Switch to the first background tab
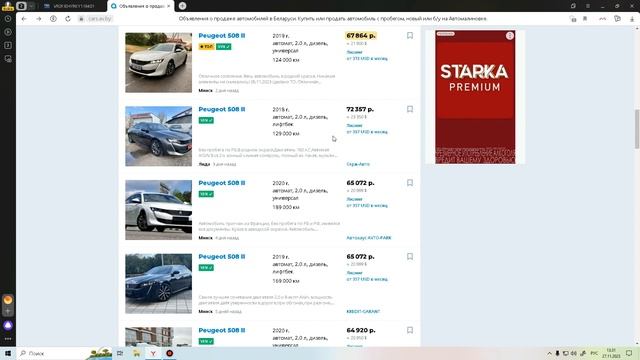 (x=73, y=6)
